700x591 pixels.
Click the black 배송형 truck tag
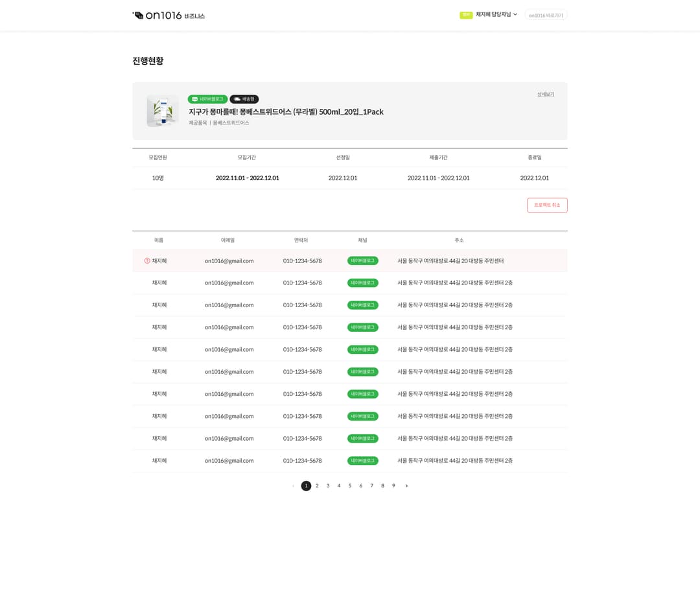244,99
